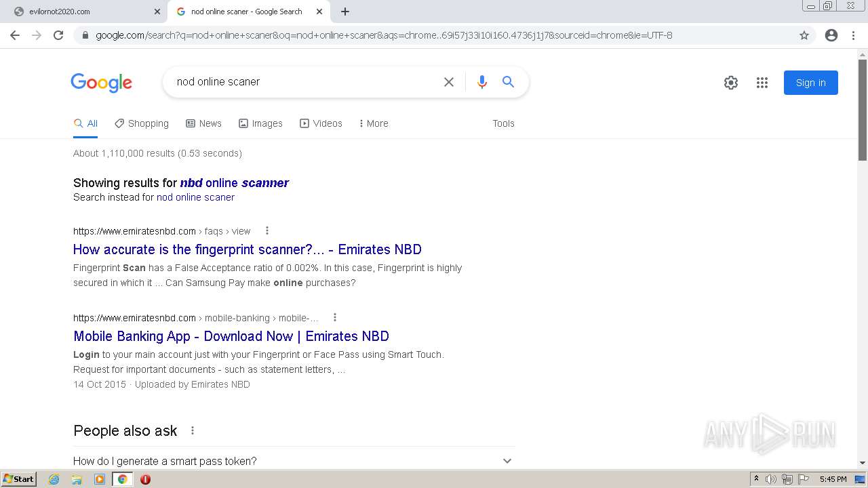This screenshot has width=868, height=488.
Task: Open the More search filters menu
Action: pos(374,123)
